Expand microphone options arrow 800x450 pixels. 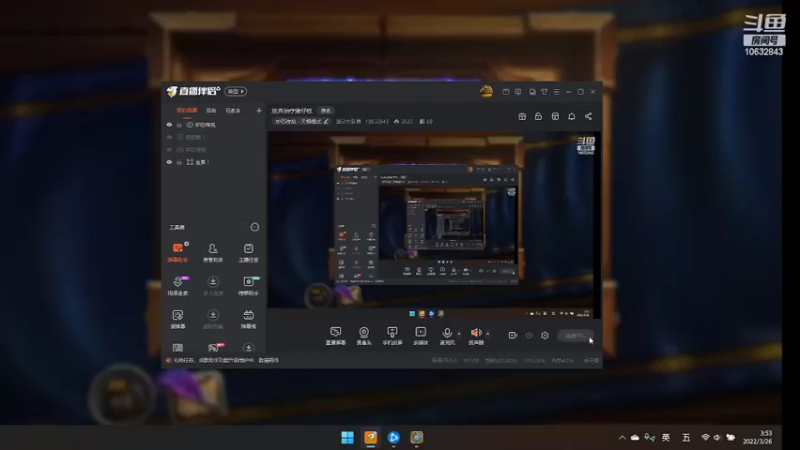(459, 334)
